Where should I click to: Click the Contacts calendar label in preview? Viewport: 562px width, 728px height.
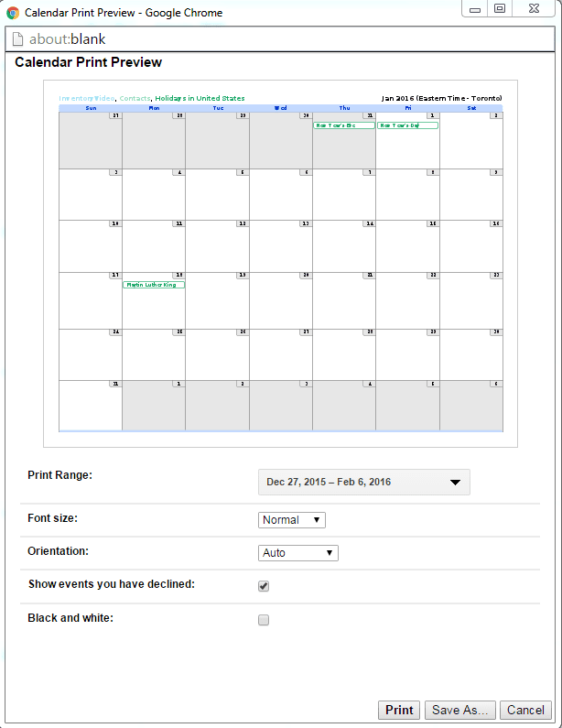135,98
